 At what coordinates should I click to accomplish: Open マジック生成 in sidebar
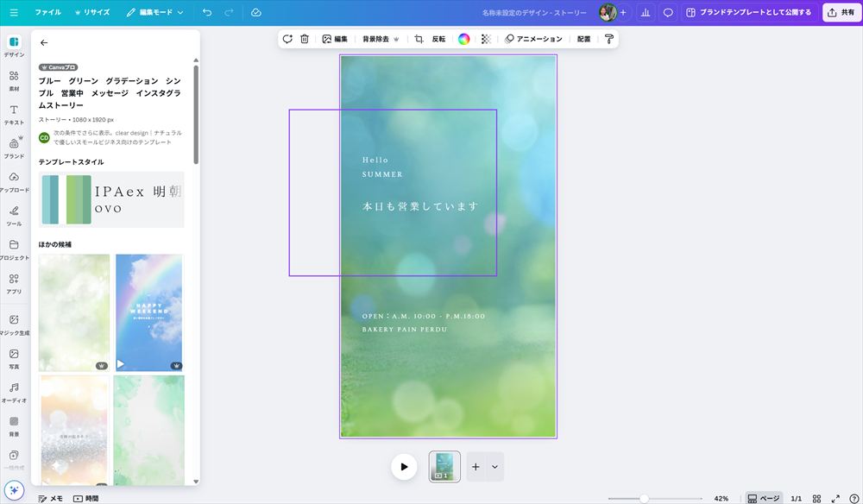pos(14,324)
